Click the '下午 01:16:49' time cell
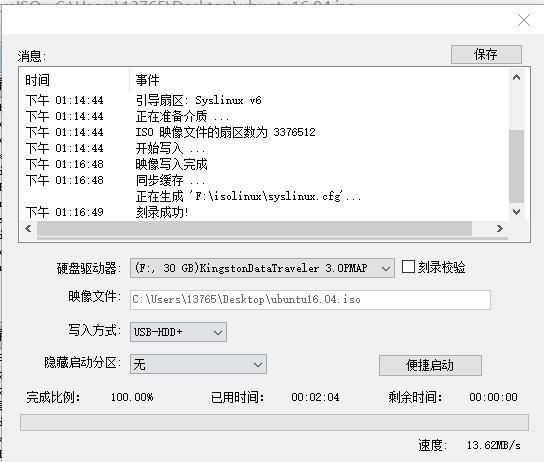Viewport: 544px width, 462px height. [x=65, y=212]
